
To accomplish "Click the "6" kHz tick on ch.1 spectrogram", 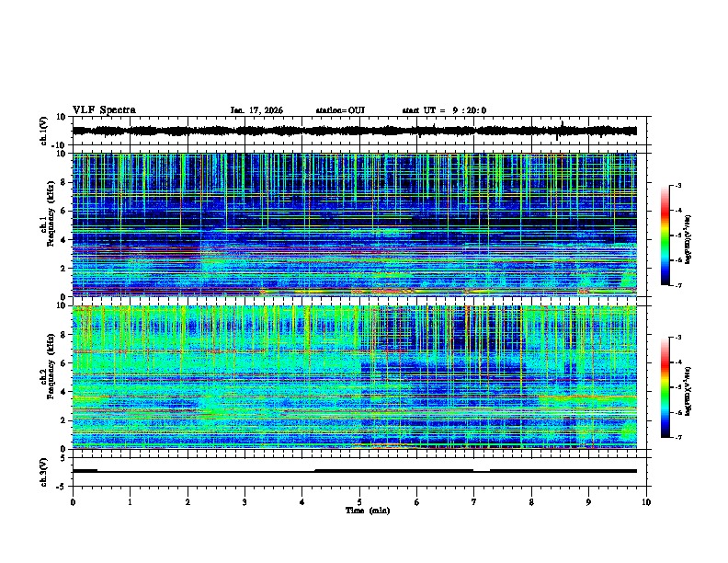I will point(63,211).
